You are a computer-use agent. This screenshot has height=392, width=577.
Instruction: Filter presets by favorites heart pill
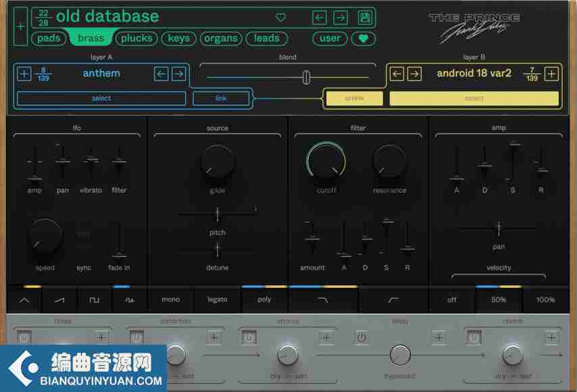pyautogui.click(x=363, y=39)
